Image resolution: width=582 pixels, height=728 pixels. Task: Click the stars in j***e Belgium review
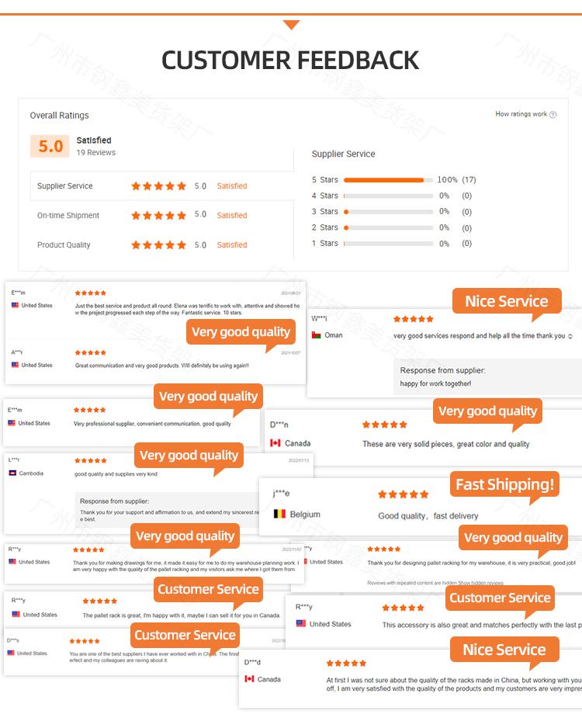tap(403, 494)
